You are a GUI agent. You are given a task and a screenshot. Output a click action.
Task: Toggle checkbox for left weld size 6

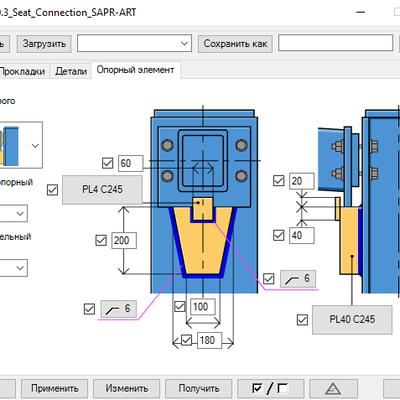tap(89, 309)
